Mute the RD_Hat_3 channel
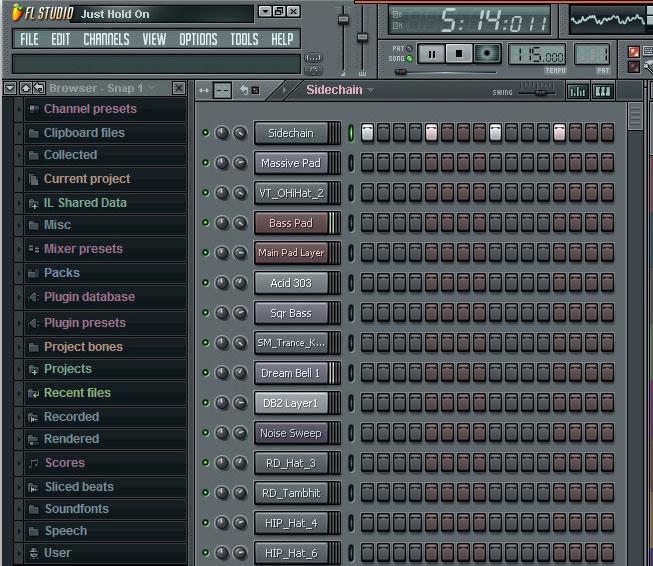Screen dimensions: 653x566 205,462
